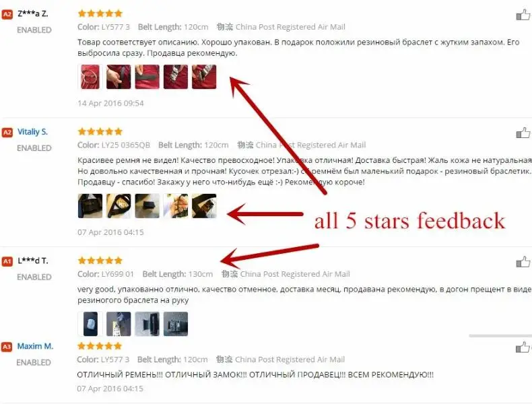Image resolution: width=532 pixels, height=404 pixels.
Task: Click thumbs-up icon on Z***a Z. review
Action: pos(523,15)
